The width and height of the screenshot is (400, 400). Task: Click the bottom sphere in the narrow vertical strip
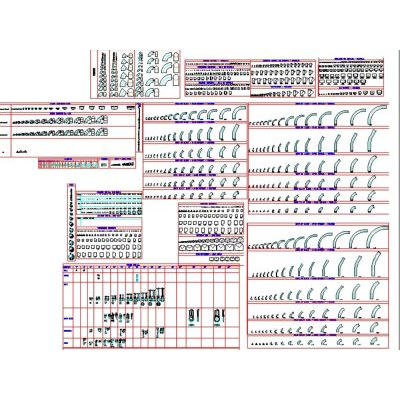tap(71, 256)
